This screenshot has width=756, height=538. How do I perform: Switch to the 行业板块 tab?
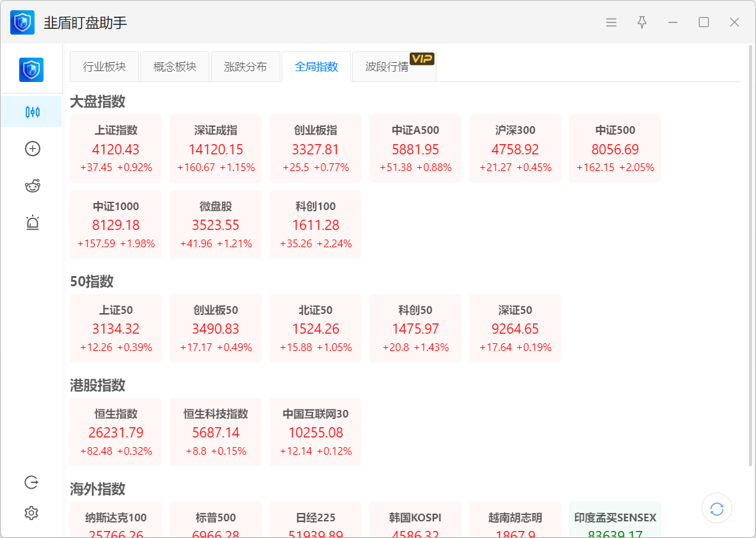click(104, 67)
